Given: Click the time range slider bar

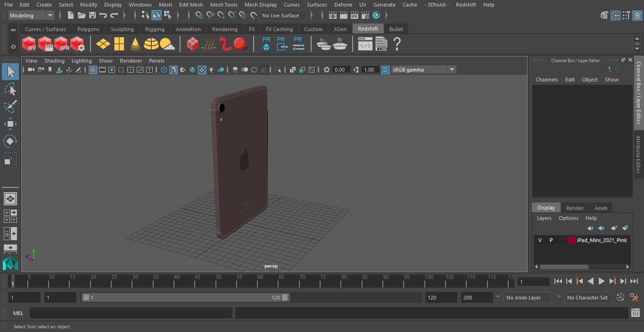Looking at the screenshot, I should click(185, 298).
